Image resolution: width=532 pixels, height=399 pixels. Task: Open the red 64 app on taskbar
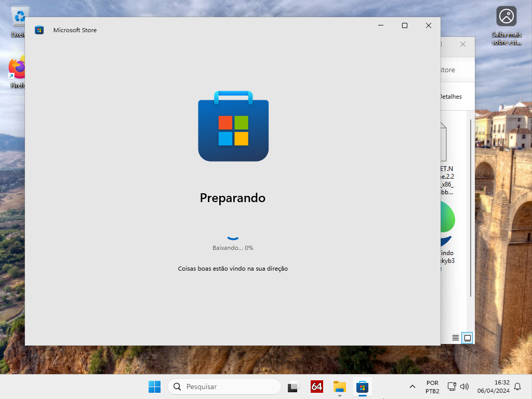(316, 387)
